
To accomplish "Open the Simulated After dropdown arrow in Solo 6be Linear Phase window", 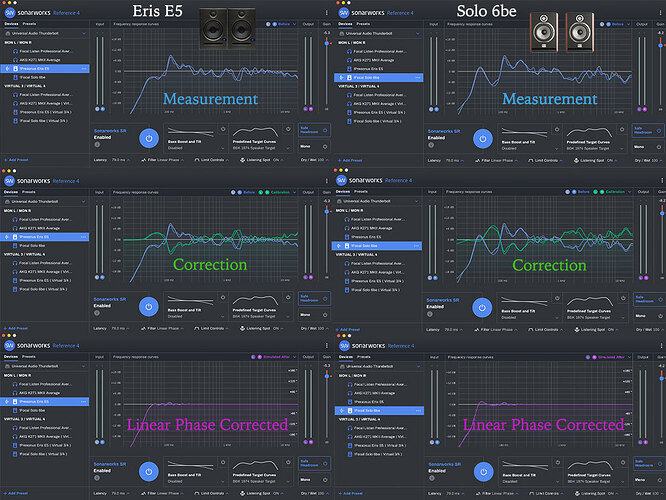I will [629, 357].
